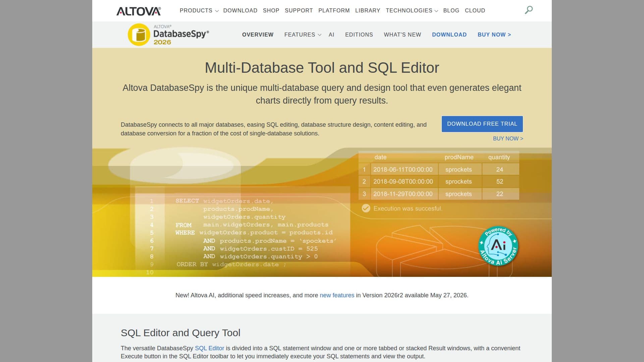
Task: Expand the Features submenu
Action: [x=303, y=35]
